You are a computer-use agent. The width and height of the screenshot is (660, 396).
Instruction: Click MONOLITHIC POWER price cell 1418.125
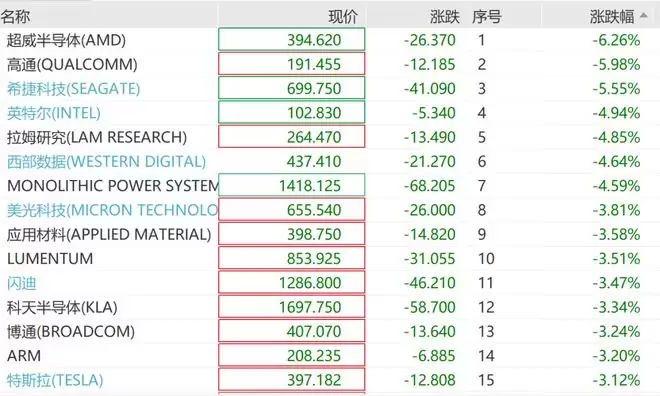292,185
